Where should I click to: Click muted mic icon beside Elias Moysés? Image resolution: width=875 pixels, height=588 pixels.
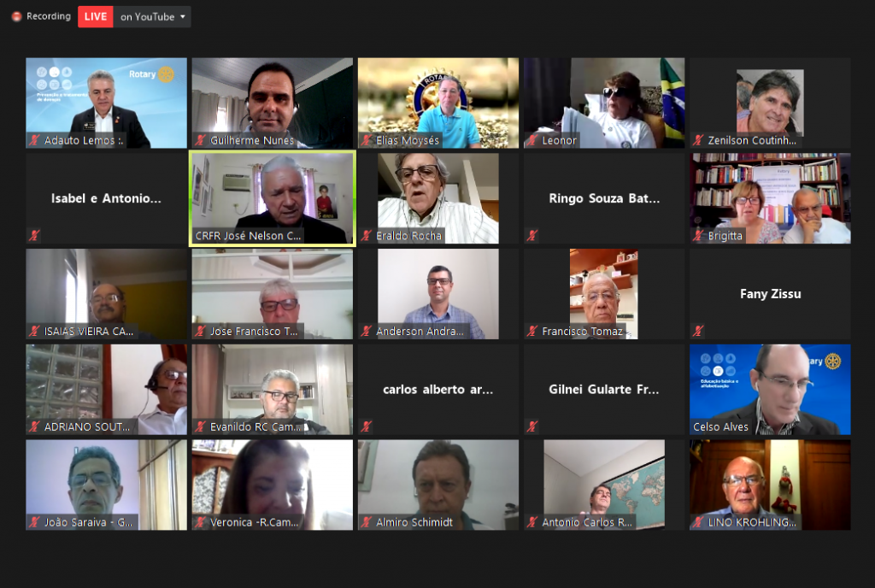tap(367, 140)
